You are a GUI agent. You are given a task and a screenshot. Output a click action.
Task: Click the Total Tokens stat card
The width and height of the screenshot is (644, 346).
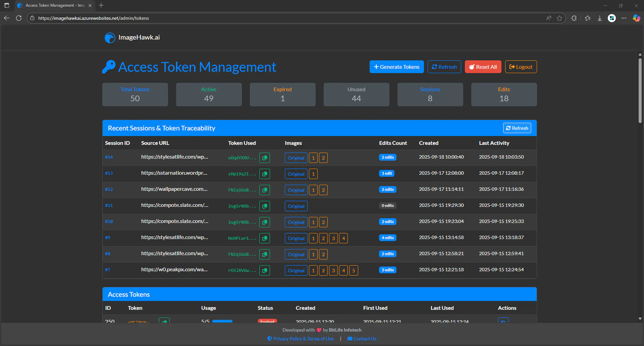click(135, 95)
